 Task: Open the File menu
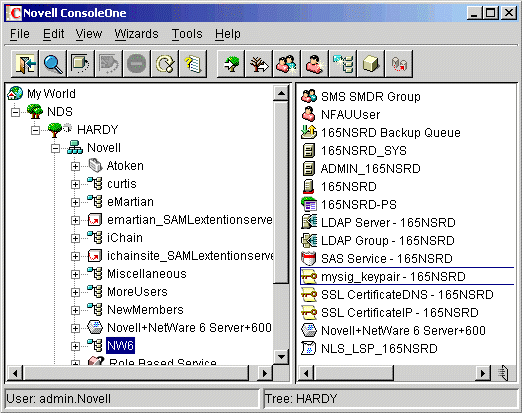pos(20,34)
